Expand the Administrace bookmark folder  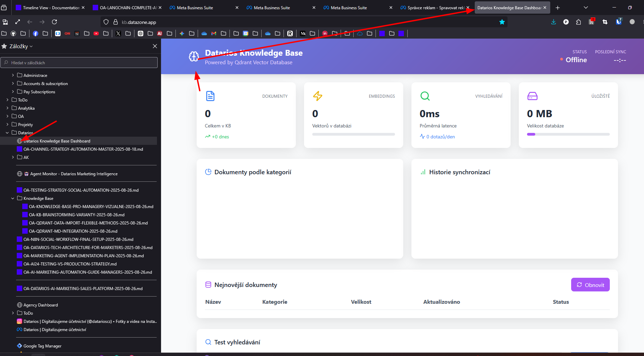[13, 75]
